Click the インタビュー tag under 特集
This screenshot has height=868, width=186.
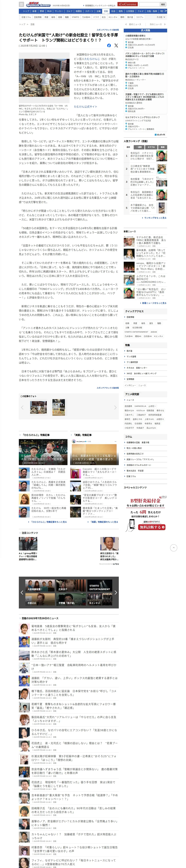coord(130,385)
